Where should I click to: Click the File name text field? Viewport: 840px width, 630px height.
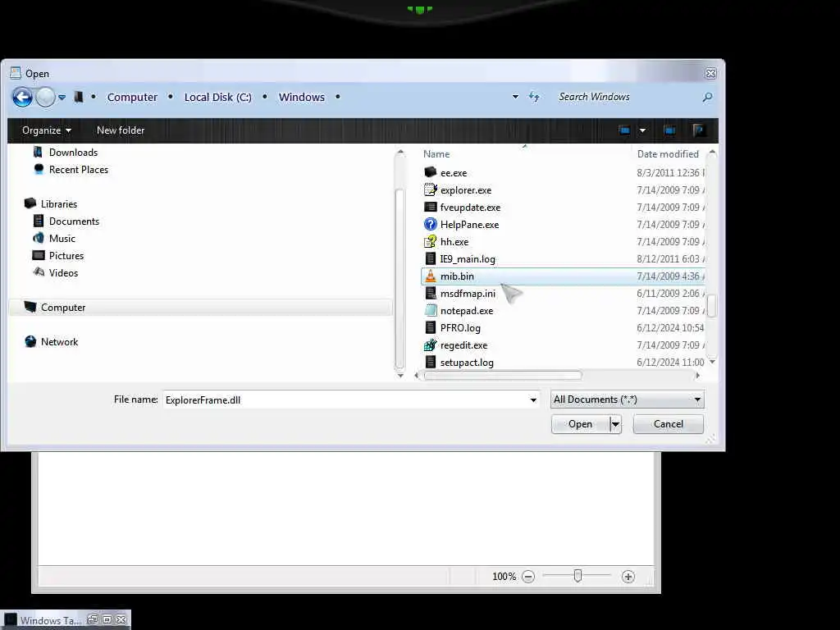(345, 399)
